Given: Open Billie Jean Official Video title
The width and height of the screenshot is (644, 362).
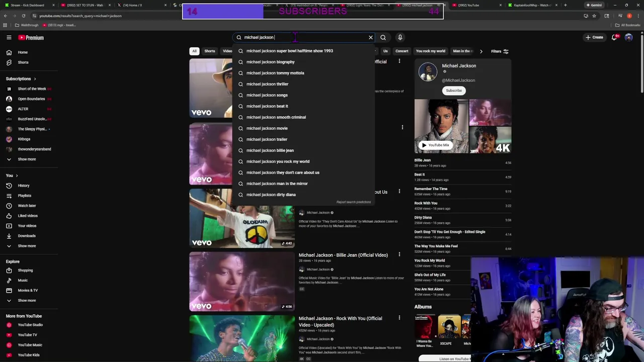Looking at the screenshot, I should (343, 255).
